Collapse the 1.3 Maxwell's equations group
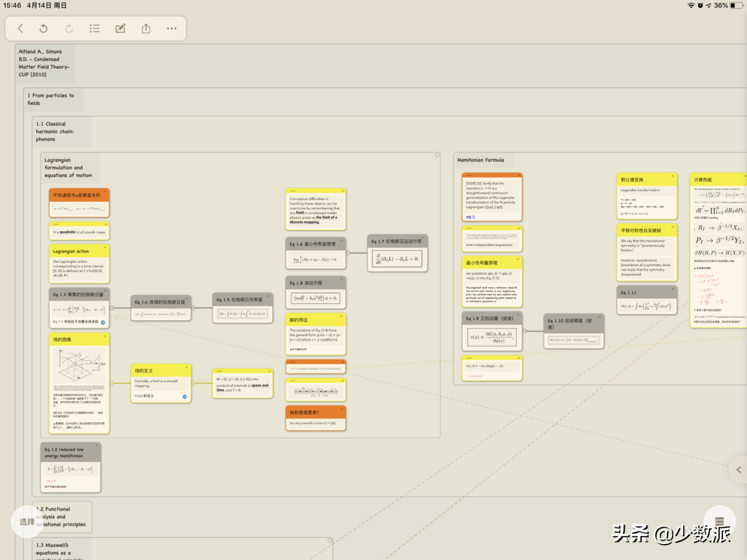The width and height of the screenshot is (747, 560). pos(329,541)
